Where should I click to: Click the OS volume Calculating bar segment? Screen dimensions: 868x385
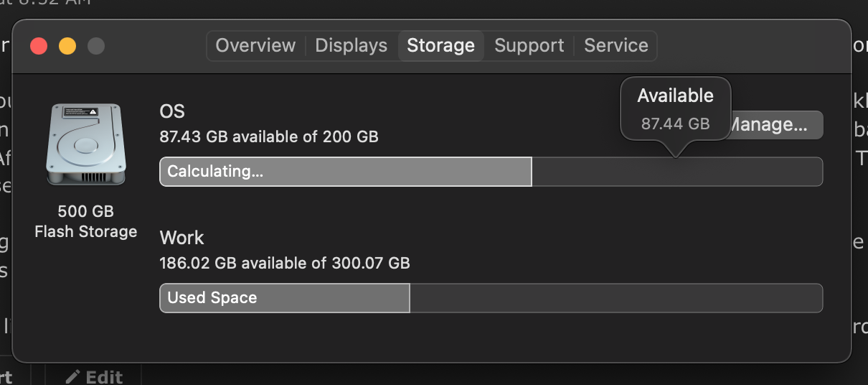pos(346,172)
